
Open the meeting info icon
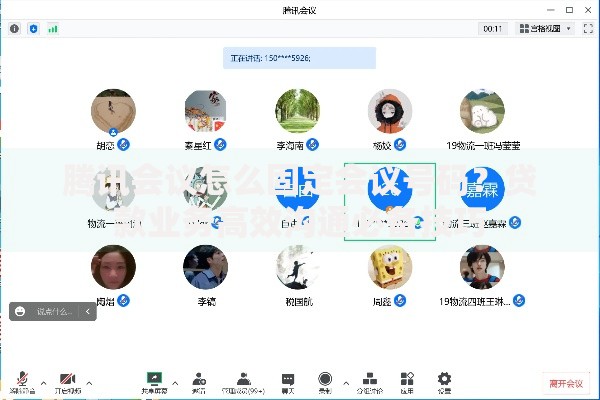click(x=15, y=29)
